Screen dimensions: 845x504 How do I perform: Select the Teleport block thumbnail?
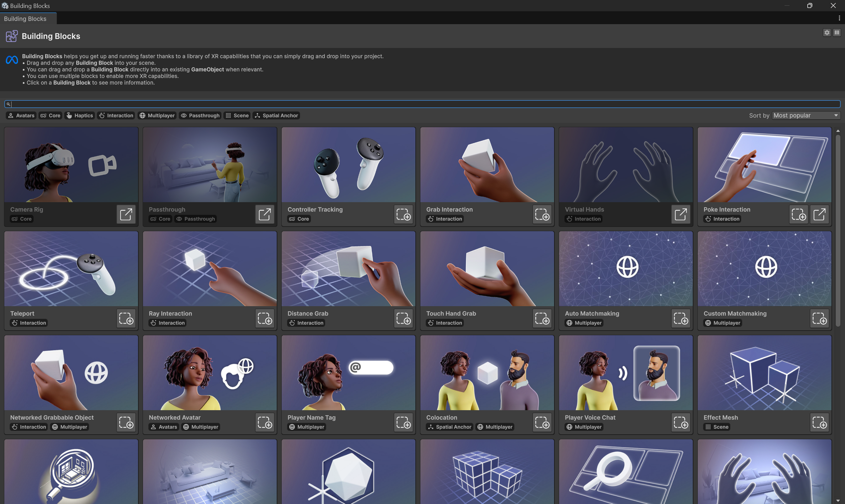click(71, 269)
